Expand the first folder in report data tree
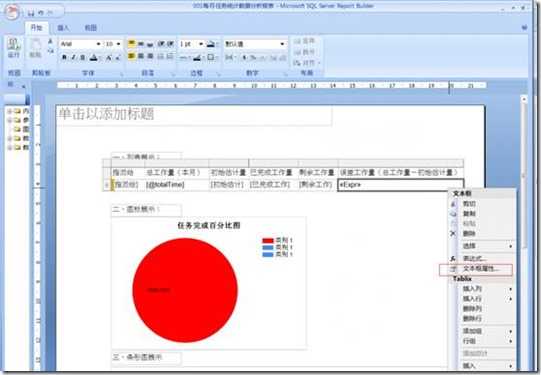The image size is (541, 375). tap(10, 111)
